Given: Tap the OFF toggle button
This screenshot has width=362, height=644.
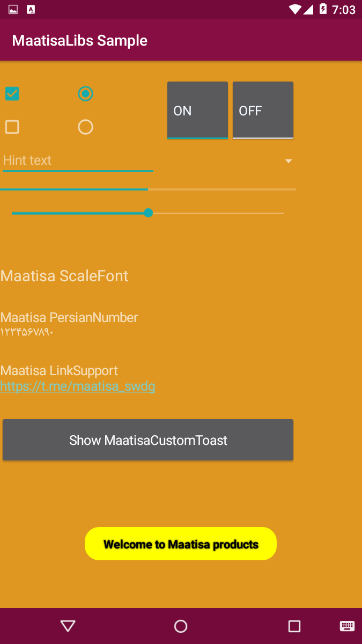Looking at the screenshot, I should pyautogui.click(x=263, y=110).
